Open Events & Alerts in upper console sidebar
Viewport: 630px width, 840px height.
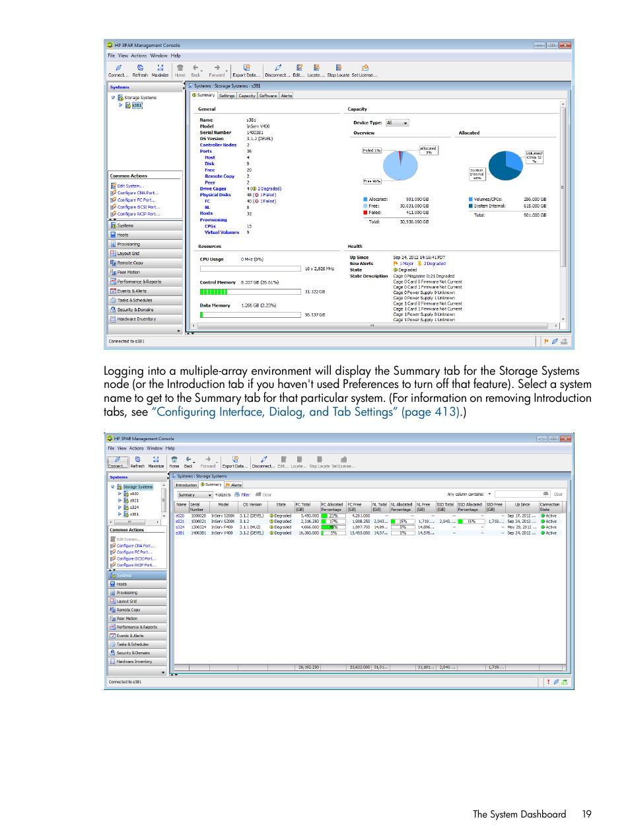pyautogui.click(x=145, y=291)
